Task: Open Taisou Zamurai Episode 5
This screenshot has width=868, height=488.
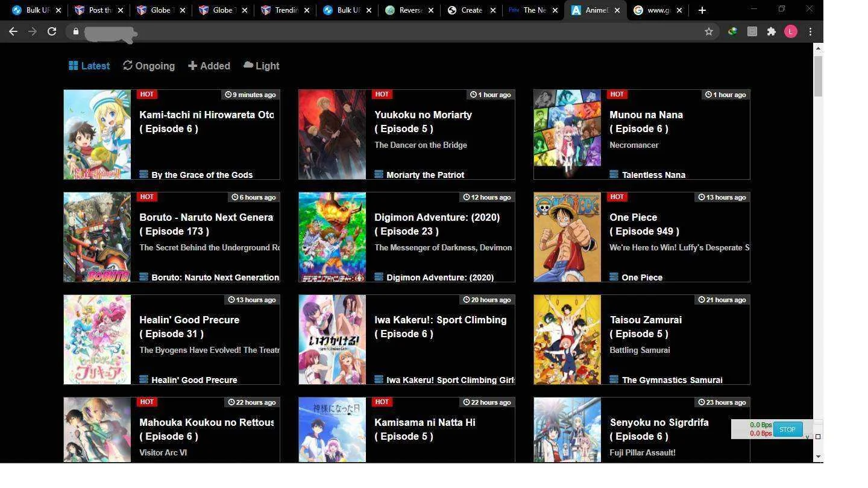Action: tap(646, 326)
